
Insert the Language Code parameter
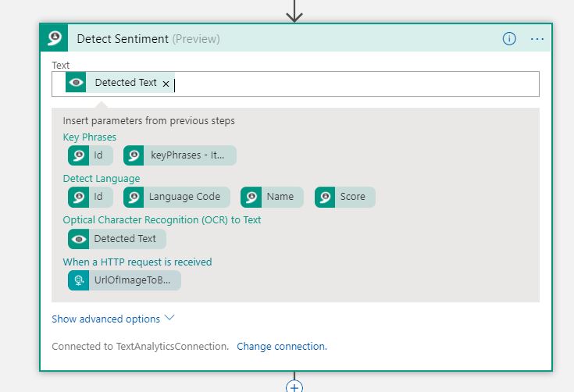(x=176, y=197)
